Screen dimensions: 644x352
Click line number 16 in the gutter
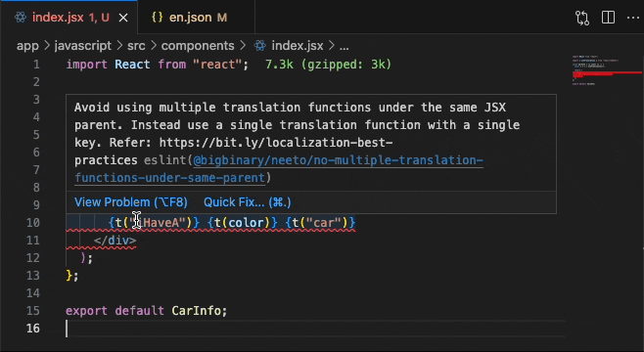pyautogui.click(x=33, y=329)
